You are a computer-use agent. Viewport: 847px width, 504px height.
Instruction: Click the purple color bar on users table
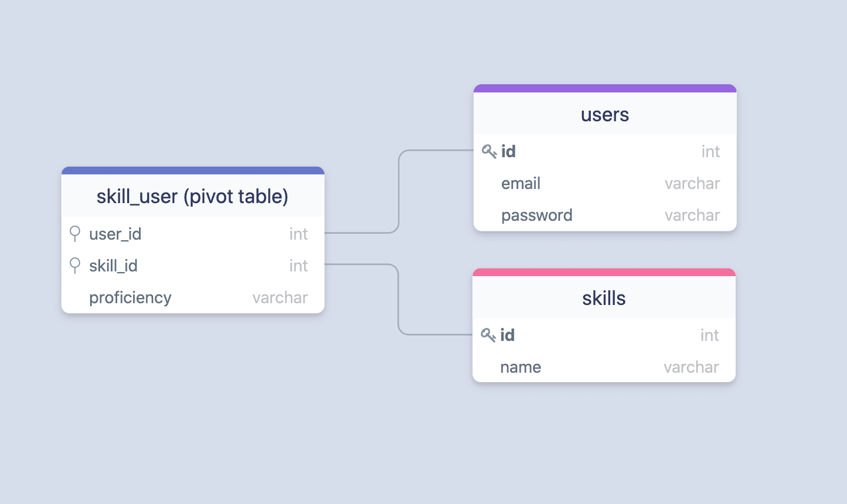[x=605, y=88]
